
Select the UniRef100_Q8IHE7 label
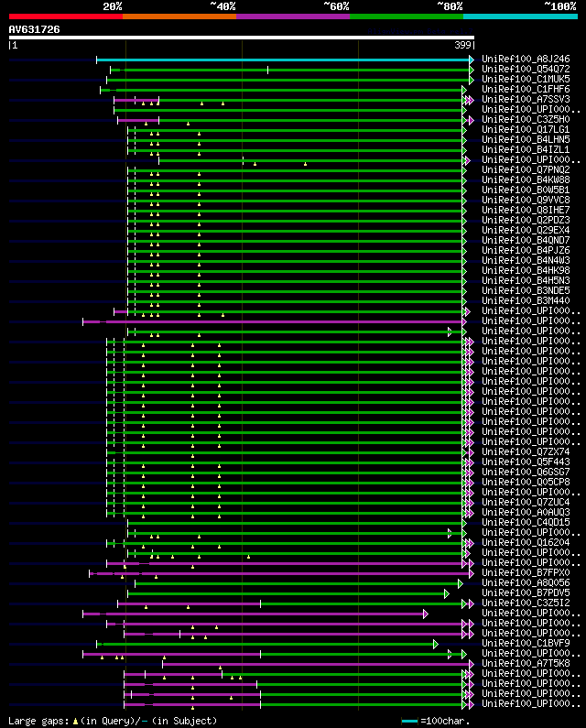(526, 210)
